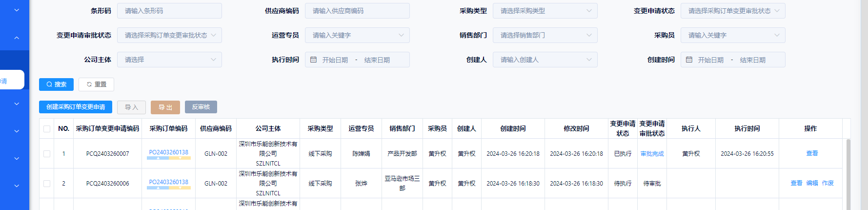Open the 运营专员 dropdown

[x=357, y=35]
